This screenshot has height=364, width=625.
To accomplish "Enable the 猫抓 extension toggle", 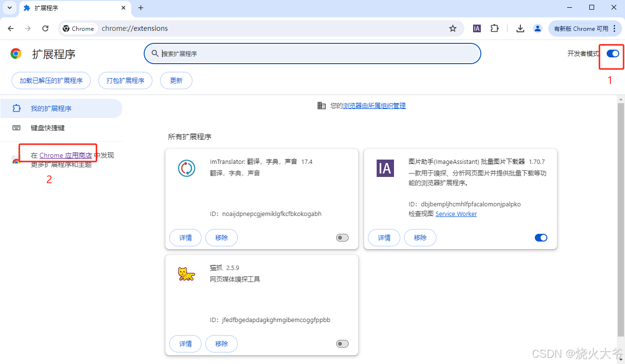I will (342, 344).
